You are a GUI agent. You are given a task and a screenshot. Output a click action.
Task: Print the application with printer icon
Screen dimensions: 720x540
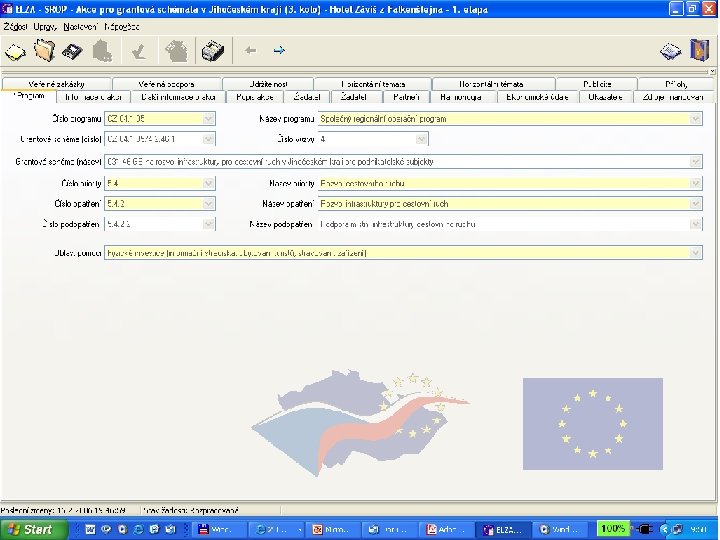(213, 51)
